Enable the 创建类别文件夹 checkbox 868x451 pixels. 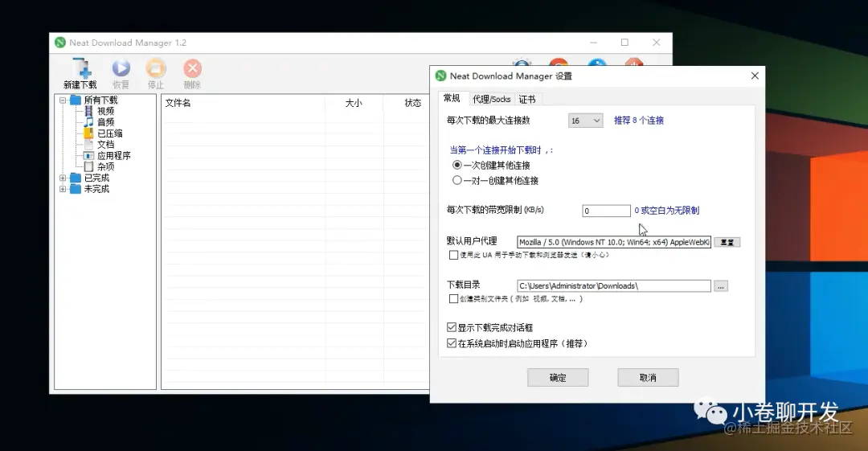[x=453, y=298]
